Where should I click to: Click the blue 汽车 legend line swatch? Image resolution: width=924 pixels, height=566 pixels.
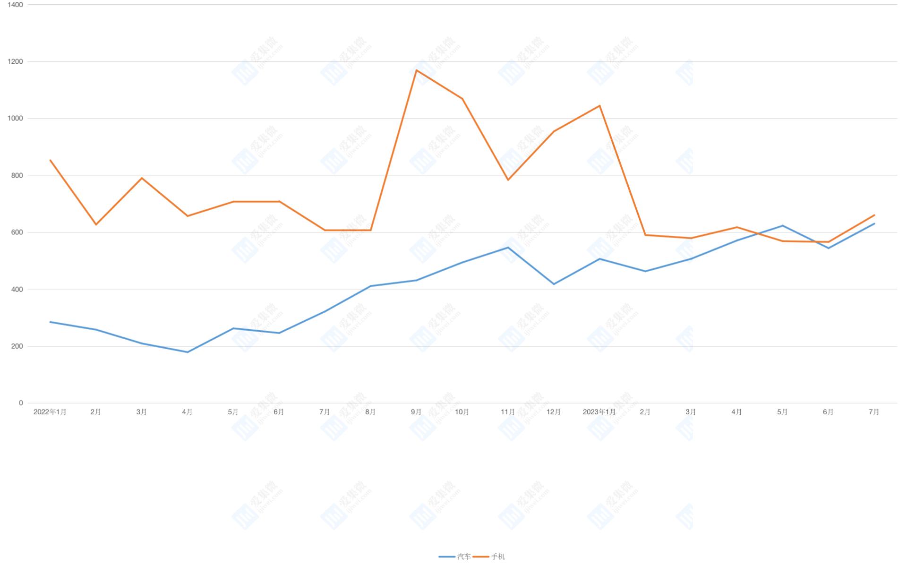coord(447,557)
